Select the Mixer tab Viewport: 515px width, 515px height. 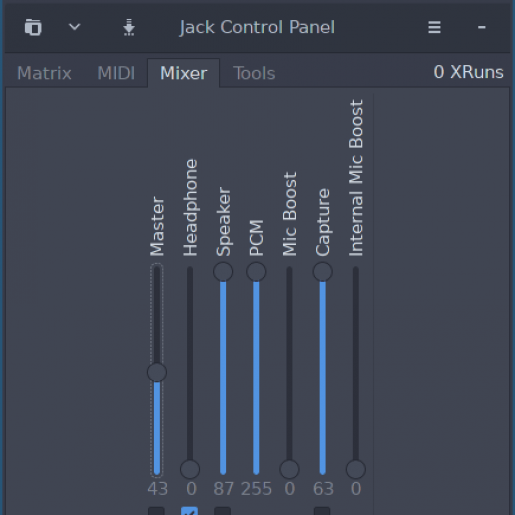coord(184,73)
